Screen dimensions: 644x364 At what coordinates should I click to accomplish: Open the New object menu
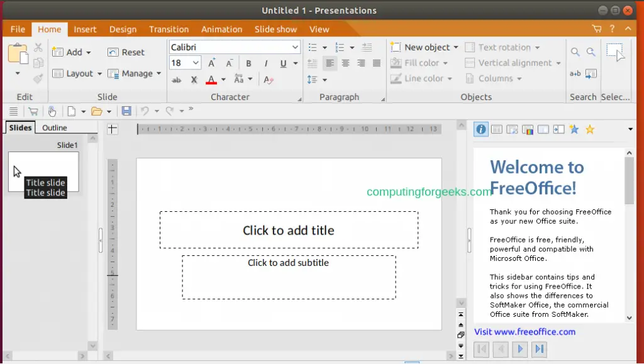tap(425, 47)
